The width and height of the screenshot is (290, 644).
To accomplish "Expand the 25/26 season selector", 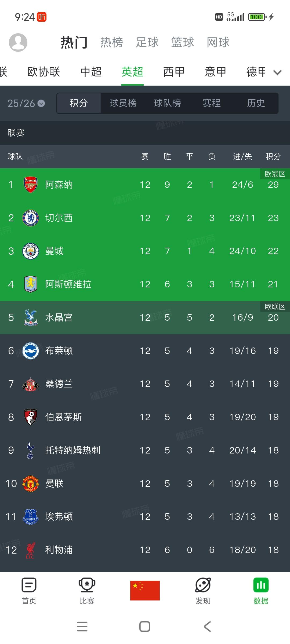I will tap(26, 103).
